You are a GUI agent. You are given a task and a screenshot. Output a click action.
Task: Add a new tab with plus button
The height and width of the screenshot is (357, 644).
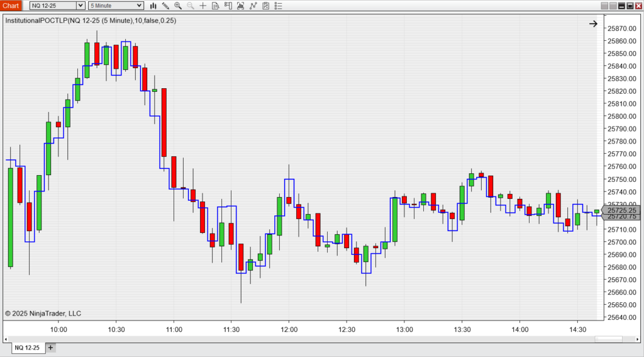tap(51, 348)
